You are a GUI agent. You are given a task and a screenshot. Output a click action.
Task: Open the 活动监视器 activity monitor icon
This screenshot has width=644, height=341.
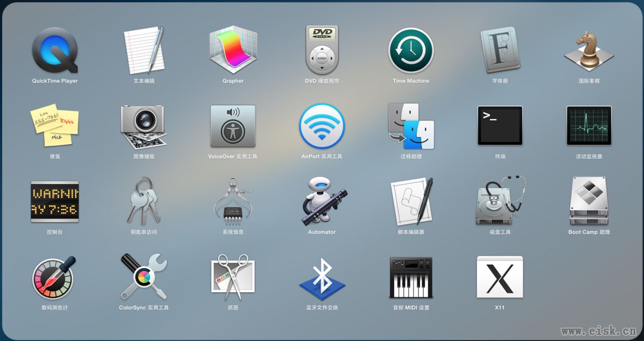pos(589,126)
